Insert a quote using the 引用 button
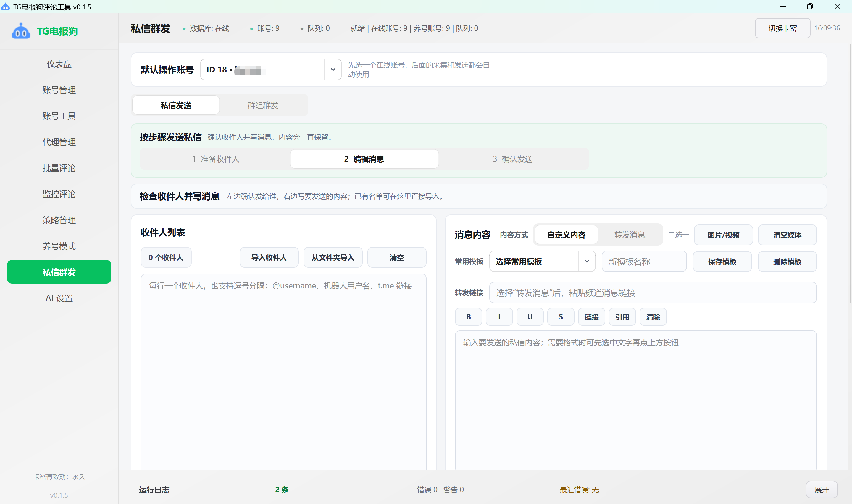Image resolution: width=852 pixels, height=504 pixels. click(622, 317)
